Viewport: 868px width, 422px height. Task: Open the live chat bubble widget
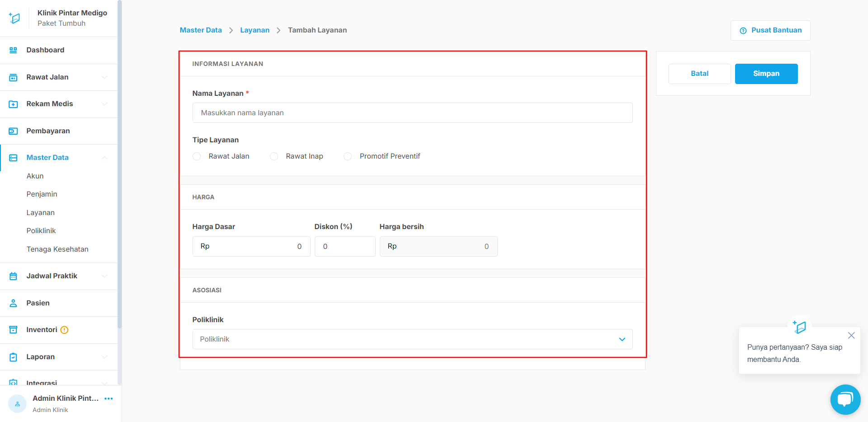(845, 399)
